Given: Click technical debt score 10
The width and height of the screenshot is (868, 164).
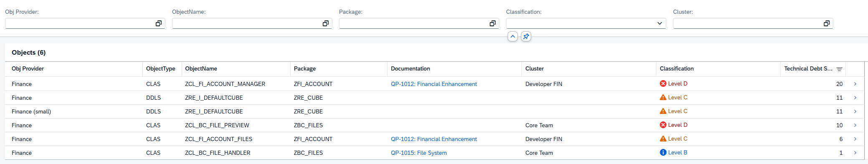Looking at the screenshot, I should 839,125.
